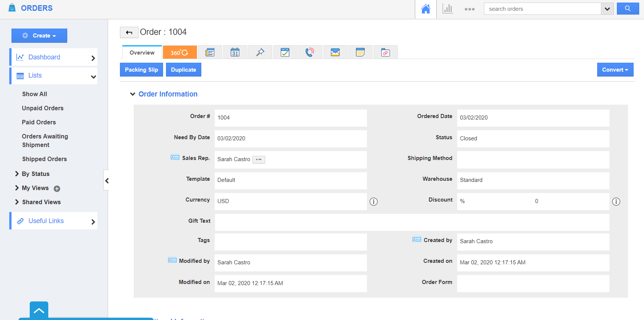Select the Overview tab
Screen dimensions: 644x320
tap(142, 53)
